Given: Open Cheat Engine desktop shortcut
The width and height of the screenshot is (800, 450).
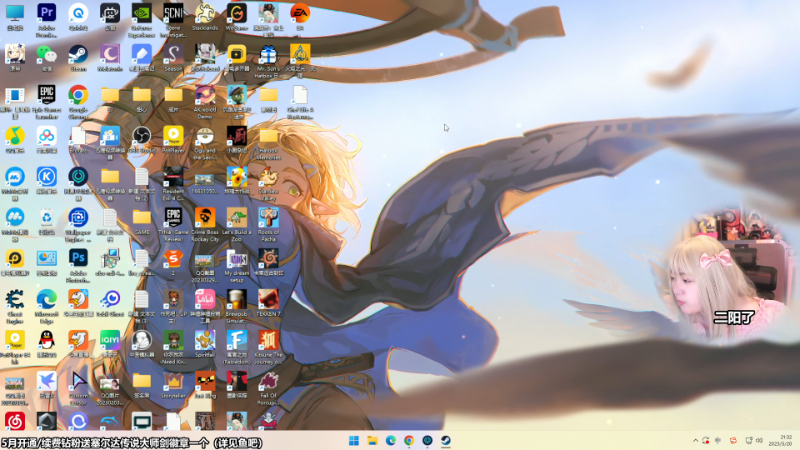Looking at the screenshot, I should pos(15,306).
